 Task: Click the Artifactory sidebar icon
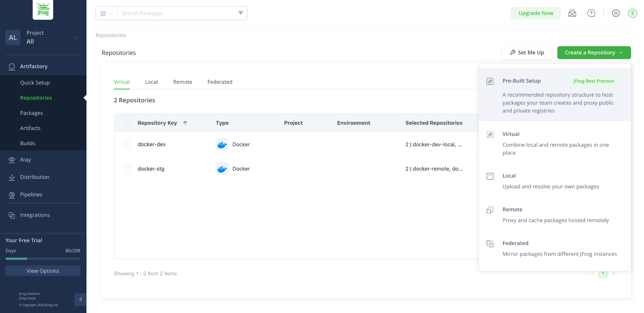[12, 66]
